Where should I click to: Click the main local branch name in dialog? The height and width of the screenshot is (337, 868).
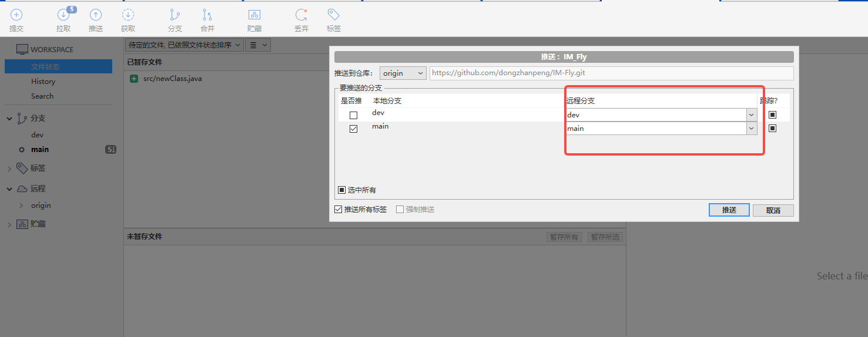380,126
